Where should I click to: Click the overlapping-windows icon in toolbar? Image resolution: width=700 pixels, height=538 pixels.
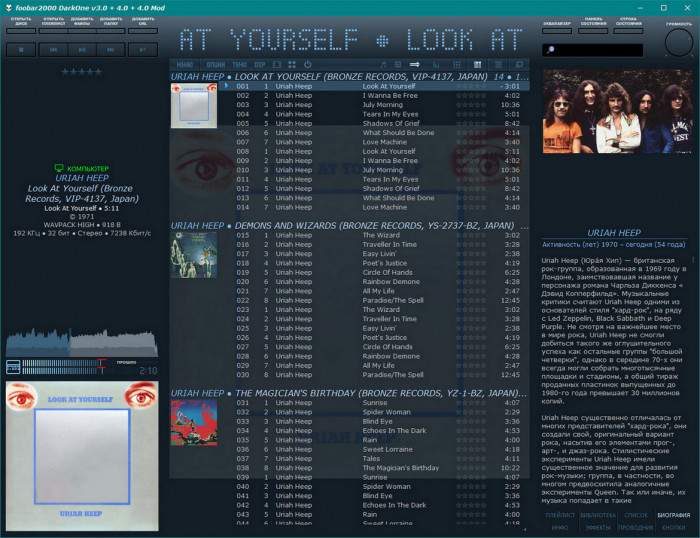pyautogui.click(x=519, y=65)
